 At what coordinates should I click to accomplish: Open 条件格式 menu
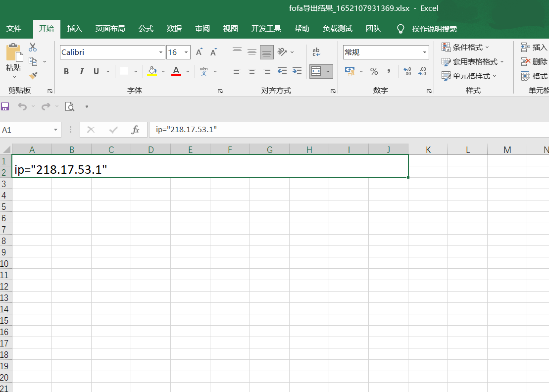coord(465,47)
